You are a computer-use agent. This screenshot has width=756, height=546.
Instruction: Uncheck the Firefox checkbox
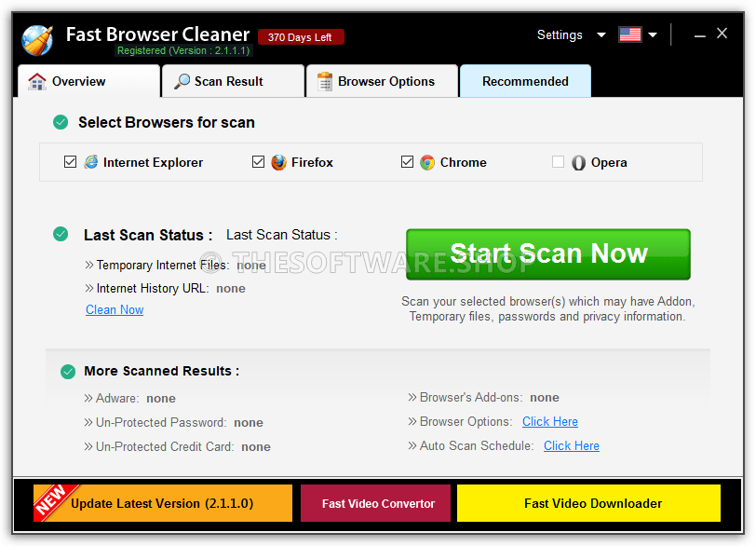coord(259,161)
